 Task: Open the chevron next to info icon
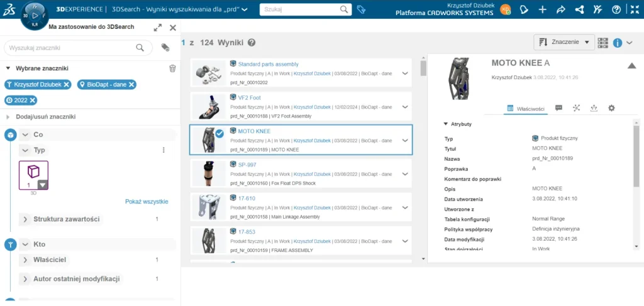(630, 43)
